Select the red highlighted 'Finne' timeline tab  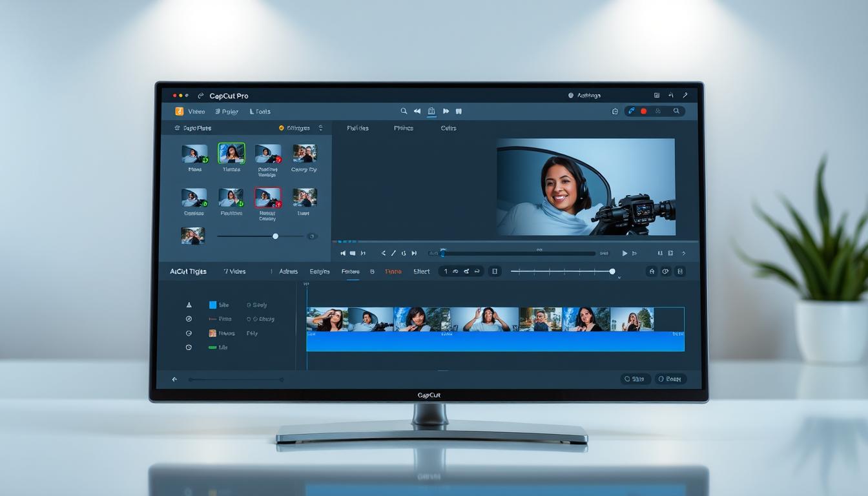coord(393,271)
